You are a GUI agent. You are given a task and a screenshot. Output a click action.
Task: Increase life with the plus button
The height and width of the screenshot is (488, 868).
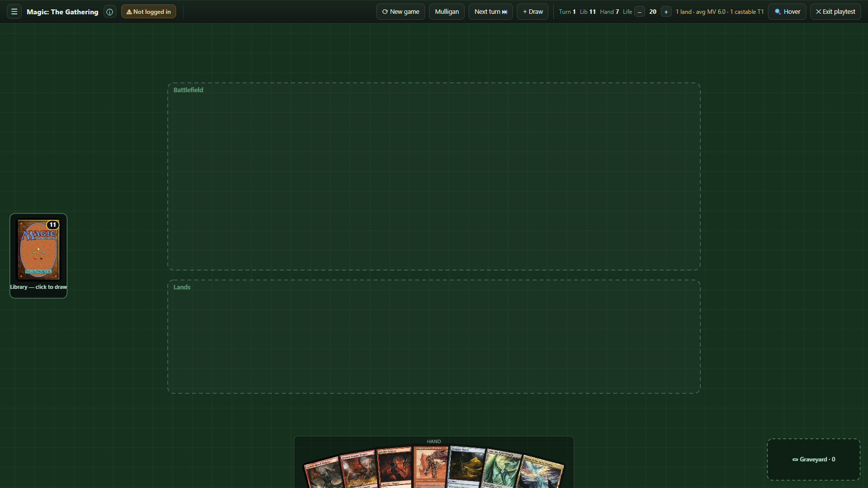pos(666,12)
